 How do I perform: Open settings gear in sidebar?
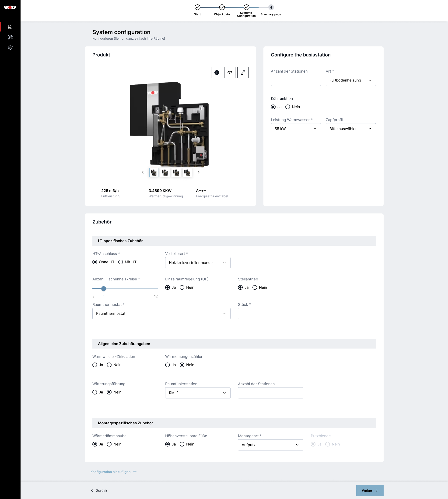tap(10, 47)
